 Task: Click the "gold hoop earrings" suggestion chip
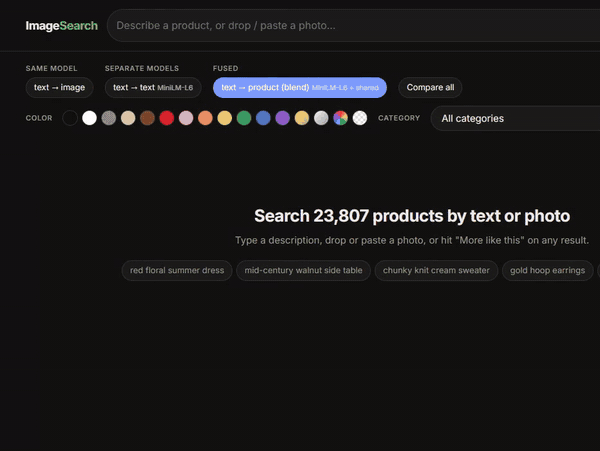[x=548, y=270]
